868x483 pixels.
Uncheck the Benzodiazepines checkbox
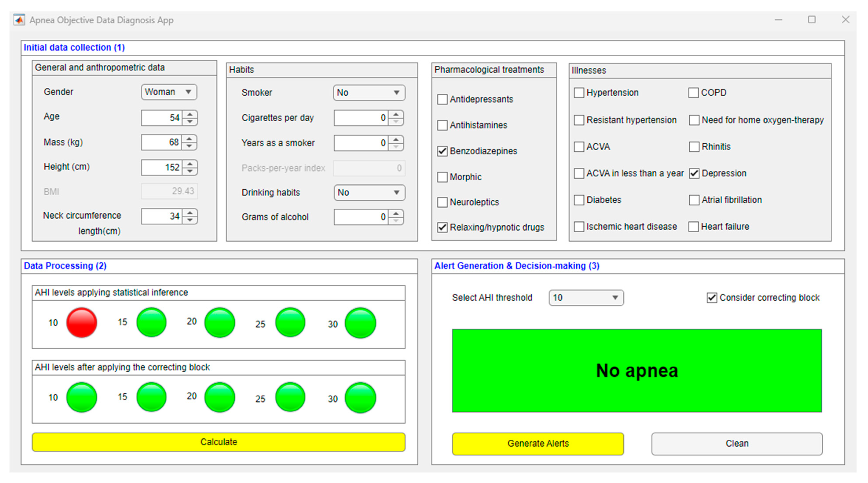click(x=442, y=151)
